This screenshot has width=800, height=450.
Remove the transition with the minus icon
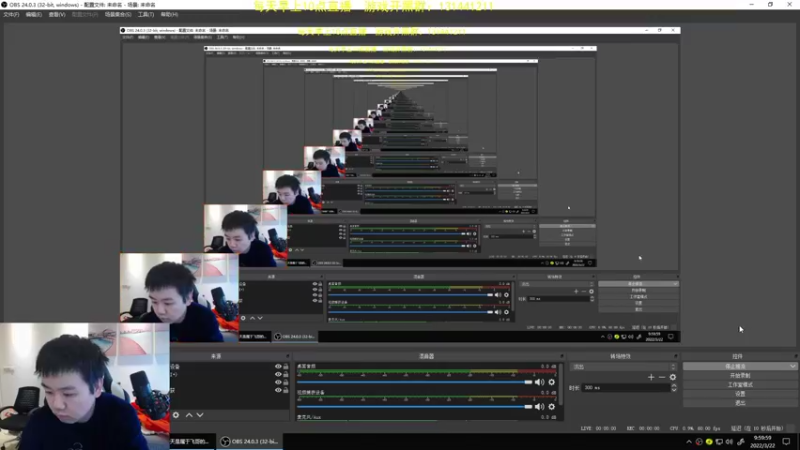662,377
